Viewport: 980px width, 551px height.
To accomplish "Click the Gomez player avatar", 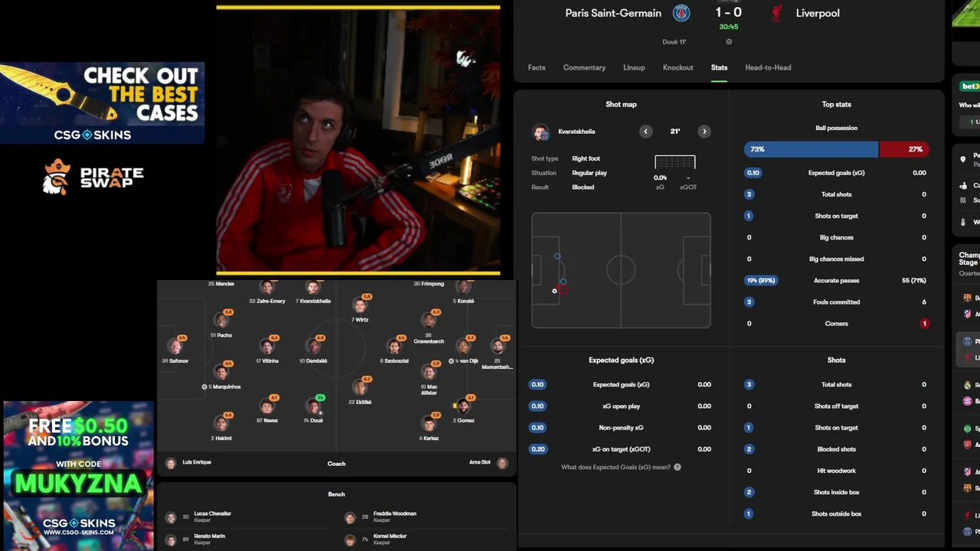I will (x=463, y=406).
